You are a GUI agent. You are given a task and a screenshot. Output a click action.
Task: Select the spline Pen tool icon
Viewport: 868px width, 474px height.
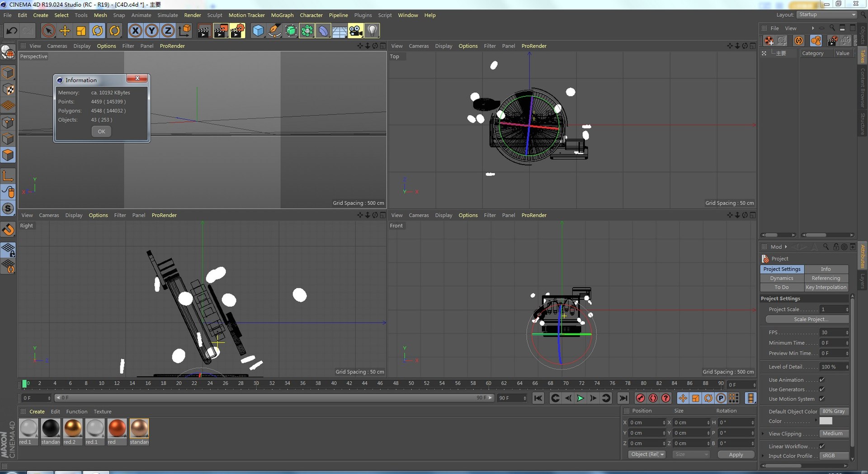pos(274,31)
